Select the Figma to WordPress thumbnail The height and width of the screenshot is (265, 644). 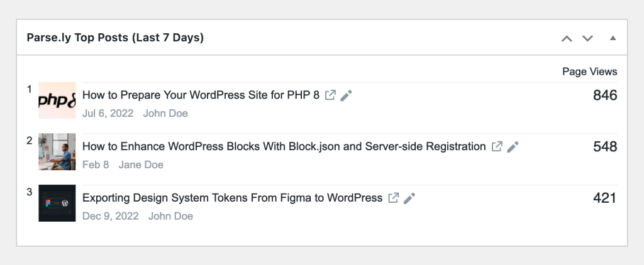(x=57, y=203)
